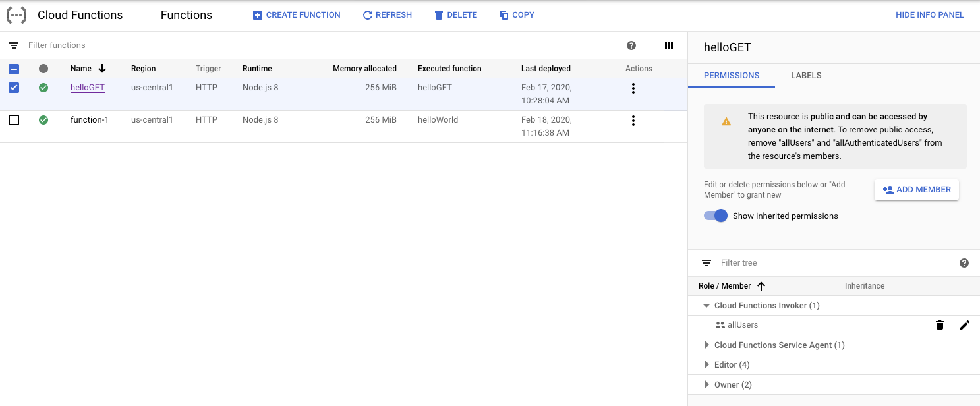Switch to the Labels tab
980x406 pixels.
click(x=806, y=76)
